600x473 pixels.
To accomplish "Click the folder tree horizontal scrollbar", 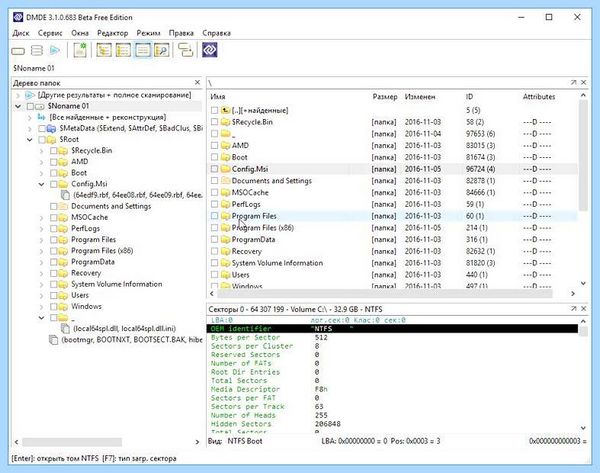I will (72, 442).
